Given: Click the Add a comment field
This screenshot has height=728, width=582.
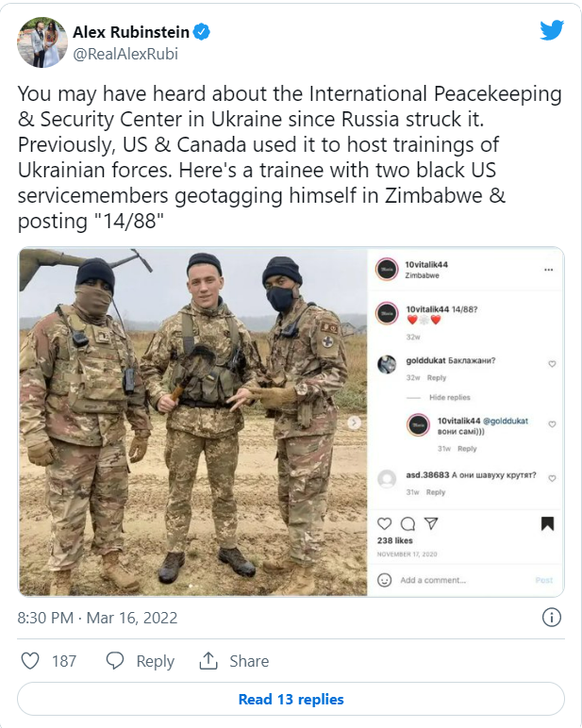Looking at the screenshot, I should 464,580.
